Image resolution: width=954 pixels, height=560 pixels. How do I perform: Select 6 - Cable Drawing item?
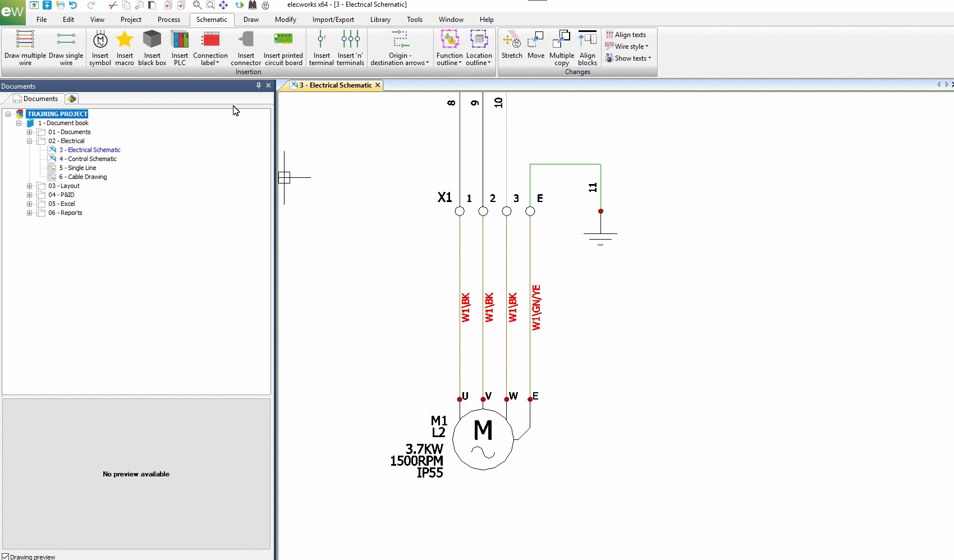83,177
